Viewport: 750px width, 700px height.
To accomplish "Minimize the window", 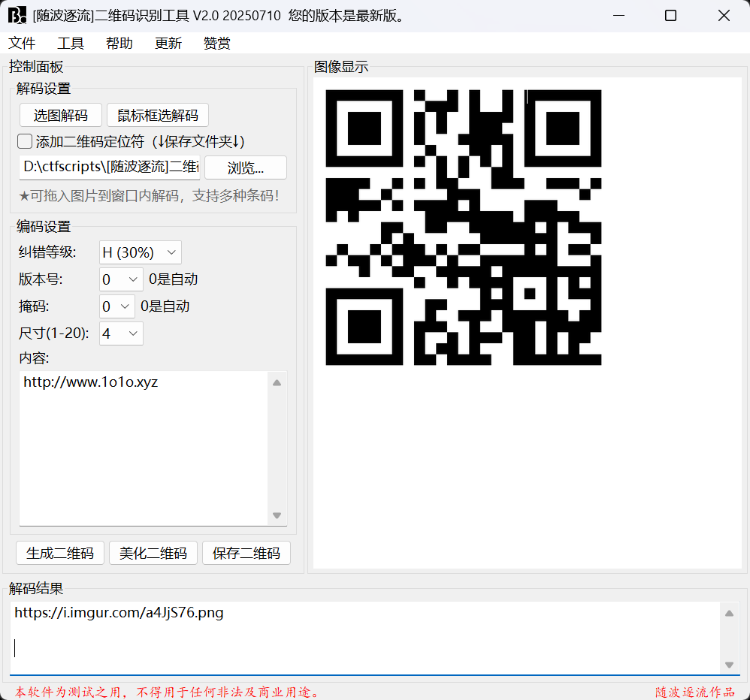I will pos(619,16).
